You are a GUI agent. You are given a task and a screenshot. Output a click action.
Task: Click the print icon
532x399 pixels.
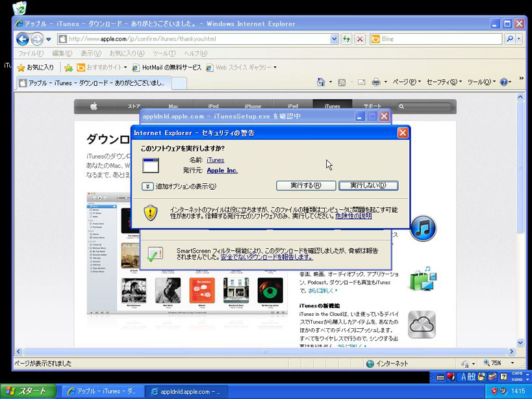(x=376, y=82)
